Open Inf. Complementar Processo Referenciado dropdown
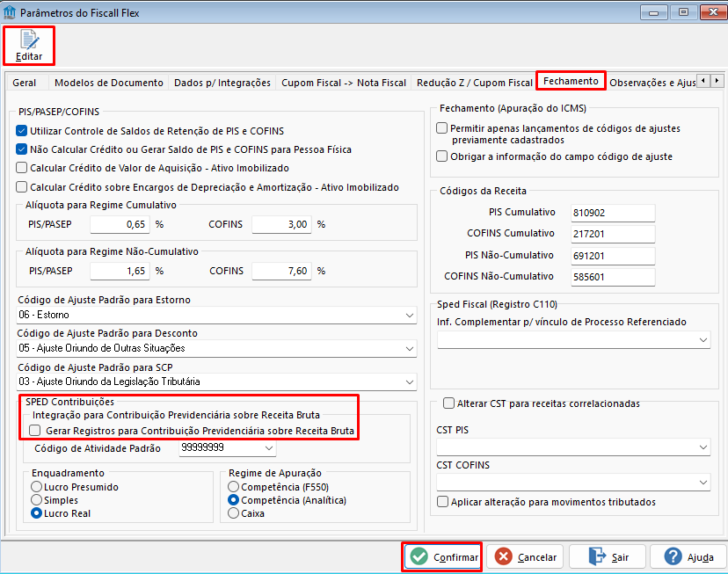 coord(574,339)
